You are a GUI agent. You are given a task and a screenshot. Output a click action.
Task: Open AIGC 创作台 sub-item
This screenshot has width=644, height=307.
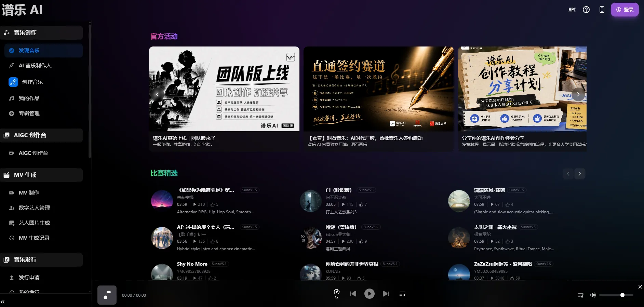coord(43,153)
